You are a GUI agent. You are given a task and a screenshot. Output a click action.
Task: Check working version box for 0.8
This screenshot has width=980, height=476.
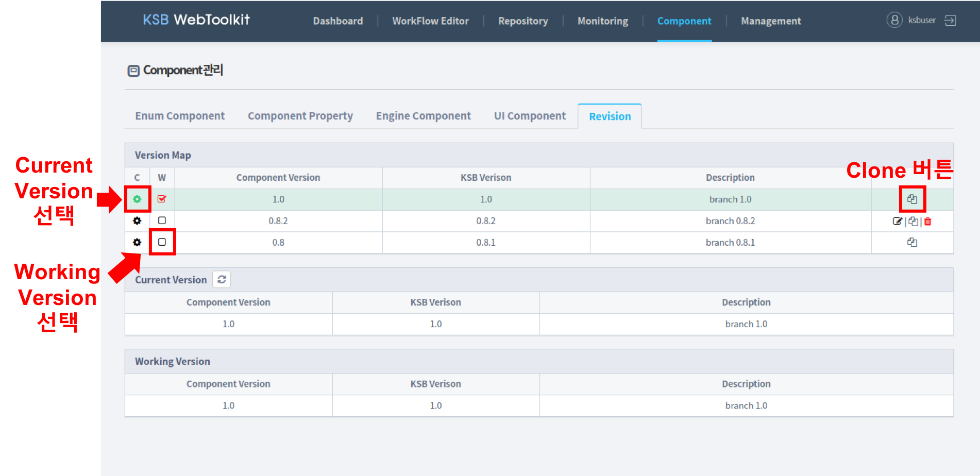point(162,242)
